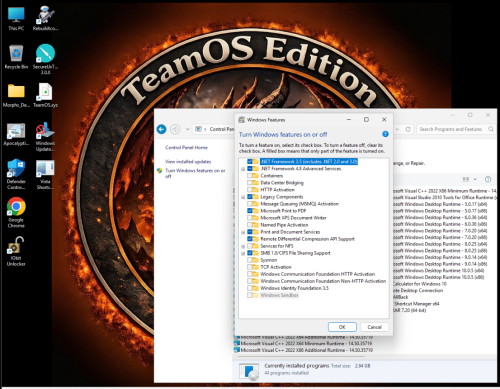
Task: Click Control Panel breadcrumb in address bar
Action: [222, 129]
